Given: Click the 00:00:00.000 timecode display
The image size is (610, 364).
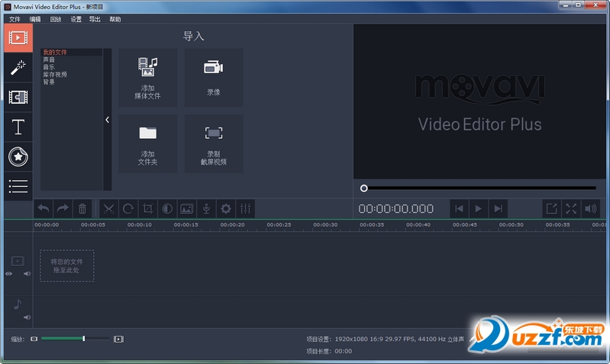Looking at the screenshot, I should tap(396, 209).
